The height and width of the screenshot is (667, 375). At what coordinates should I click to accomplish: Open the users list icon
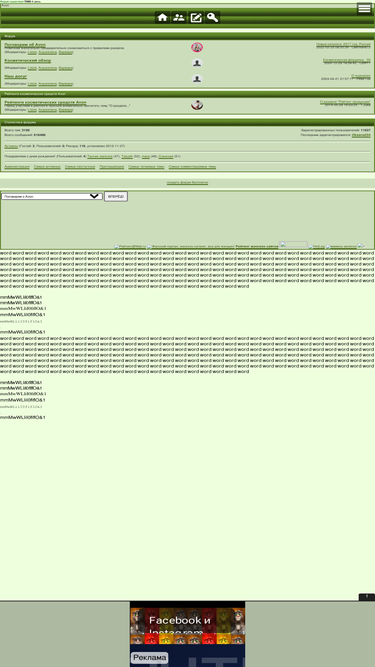[179, 17]
